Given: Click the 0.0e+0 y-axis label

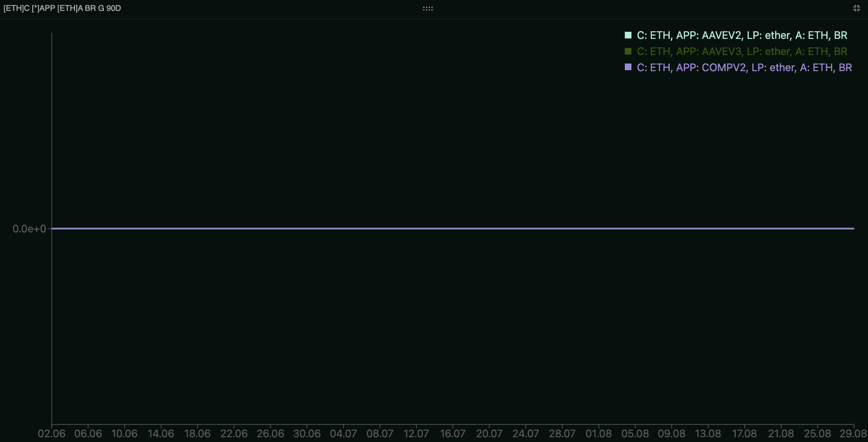Looking at the screenshot, I should point(29,229).
